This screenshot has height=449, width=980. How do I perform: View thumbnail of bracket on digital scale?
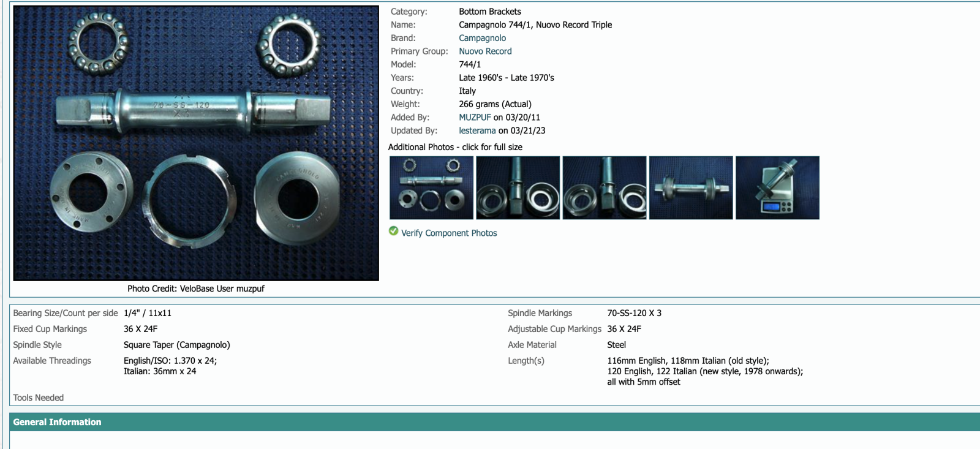pyautogui.click(x=777, y=187)
